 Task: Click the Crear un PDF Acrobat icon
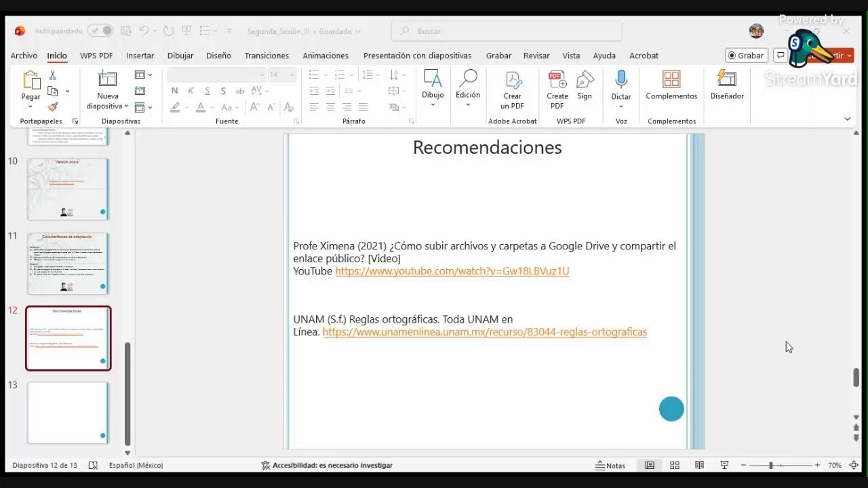(x=513, y=79)
